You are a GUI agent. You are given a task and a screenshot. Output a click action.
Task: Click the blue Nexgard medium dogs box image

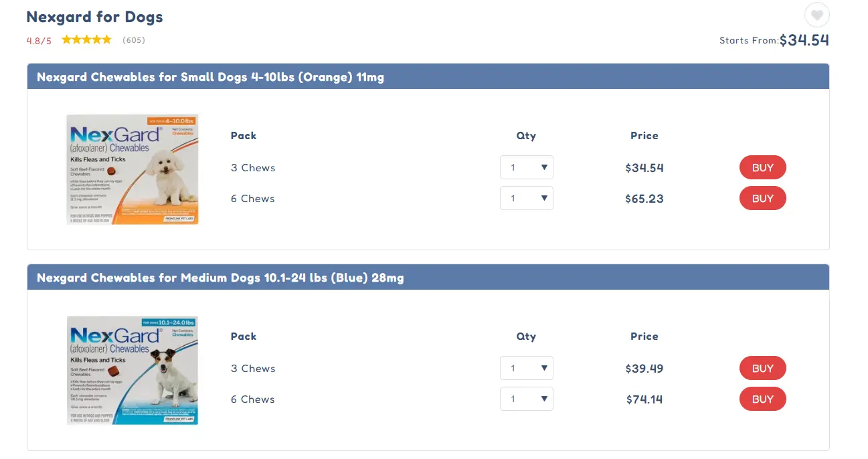pos(133,370)
